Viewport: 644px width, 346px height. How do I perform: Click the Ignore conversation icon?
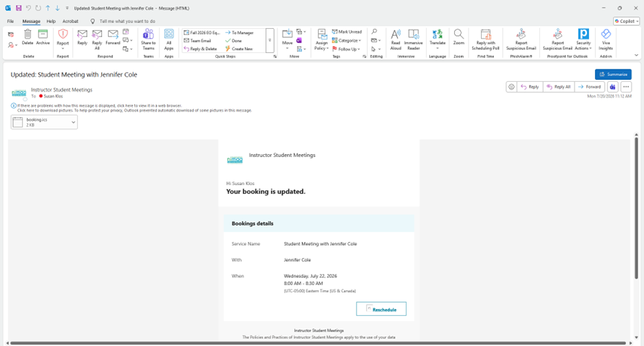(11, 34)
